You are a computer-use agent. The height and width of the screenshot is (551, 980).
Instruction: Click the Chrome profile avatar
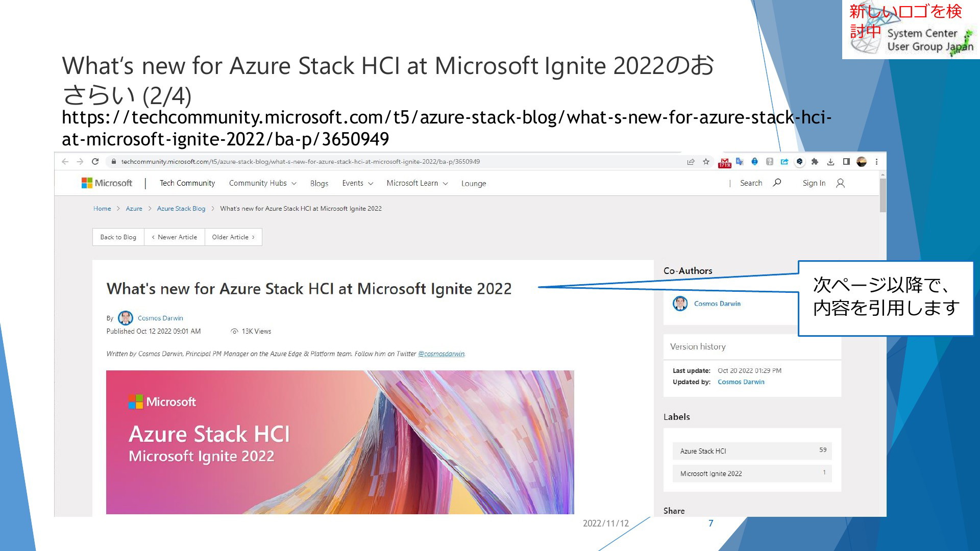(862, 162)
